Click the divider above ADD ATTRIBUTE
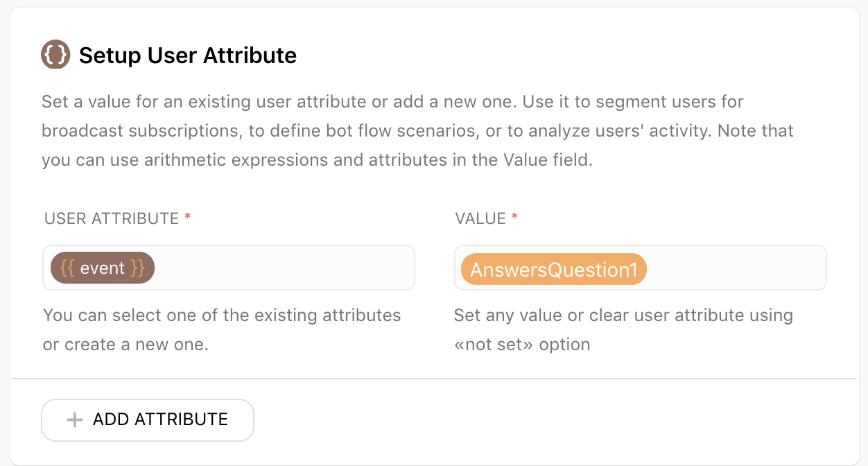The height and width of the screenshot is (466, 868). coord(435,379)
